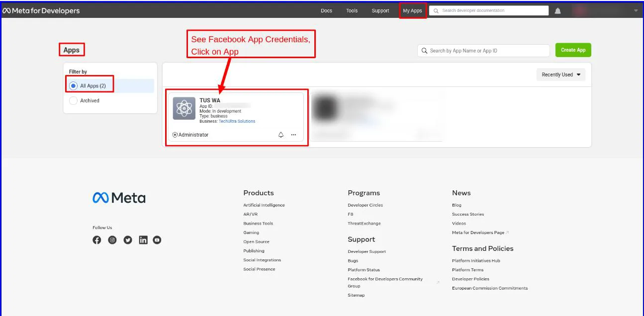
Task: Open Meta's Instagram page icon
Action: click(112, 240)
